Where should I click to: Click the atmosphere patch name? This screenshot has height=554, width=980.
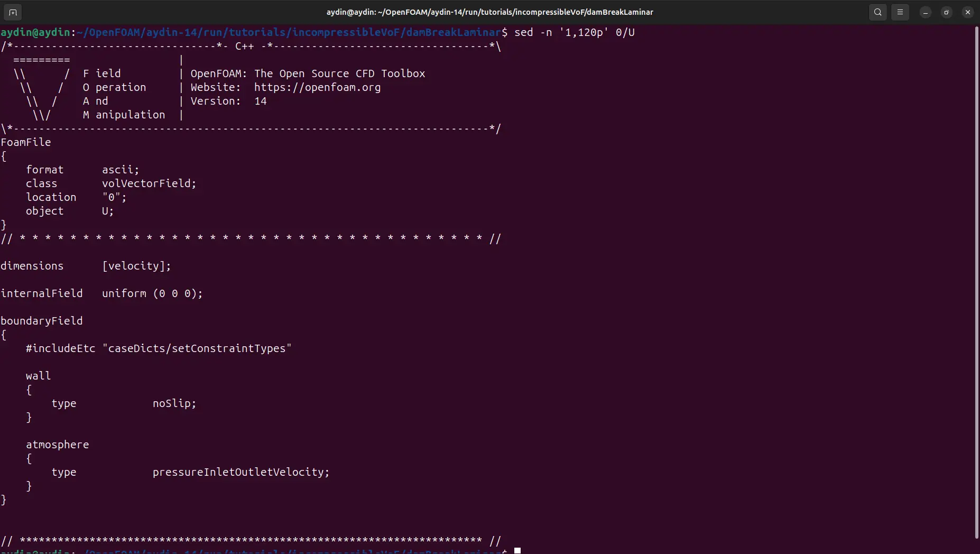58,445
